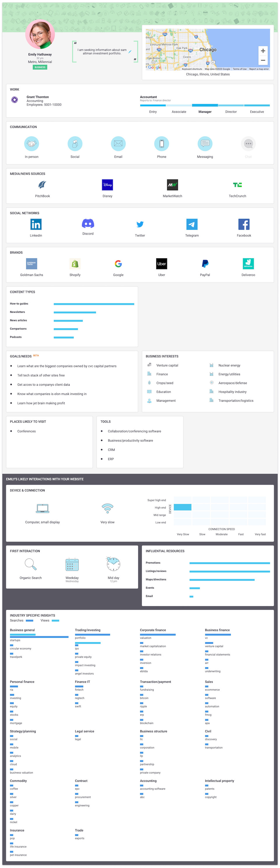Click the edit pencil beside the quote

coord(130,51)
